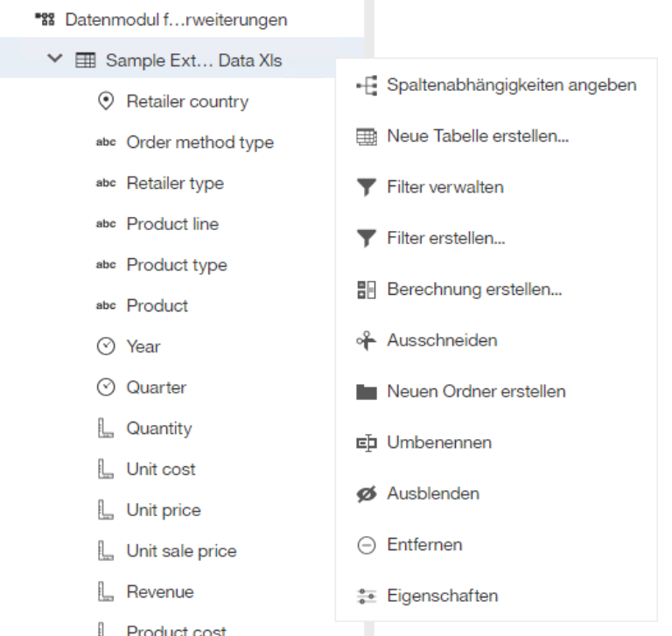Select the Product type column
672x636 pixels.
pyautogui.click(x=177, y=265)
